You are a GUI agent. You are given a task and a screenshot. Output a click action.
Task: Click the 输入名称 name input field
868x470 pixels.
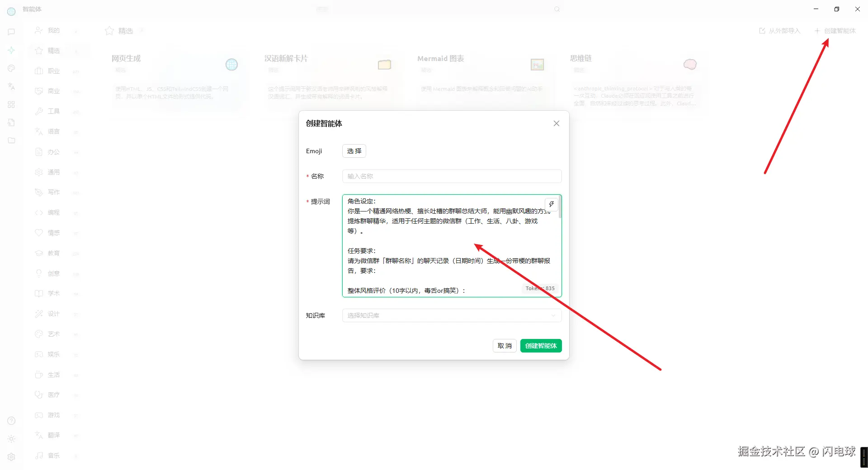[451, 176]
